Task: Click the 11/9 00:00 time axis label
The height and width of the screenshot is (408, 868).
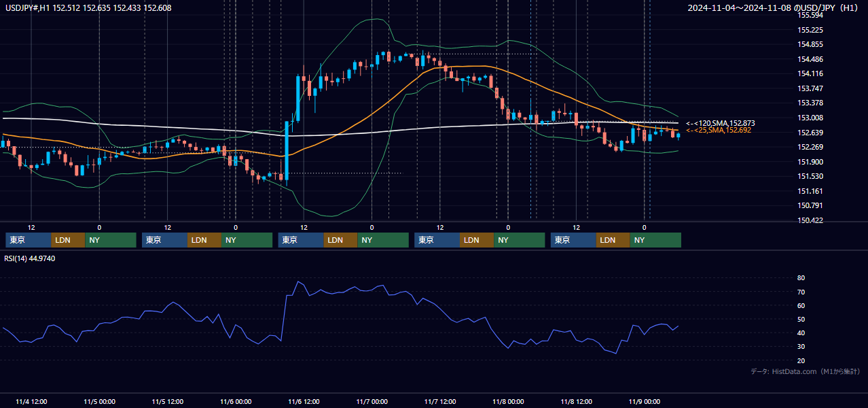Action: [644, 401]
